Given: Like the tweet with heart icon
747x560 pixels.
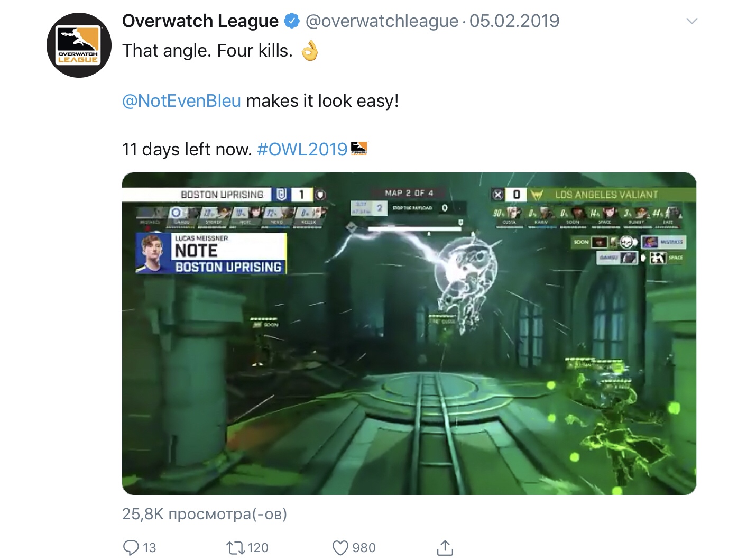Looking at the screenshot, I should tap(340, 548).
